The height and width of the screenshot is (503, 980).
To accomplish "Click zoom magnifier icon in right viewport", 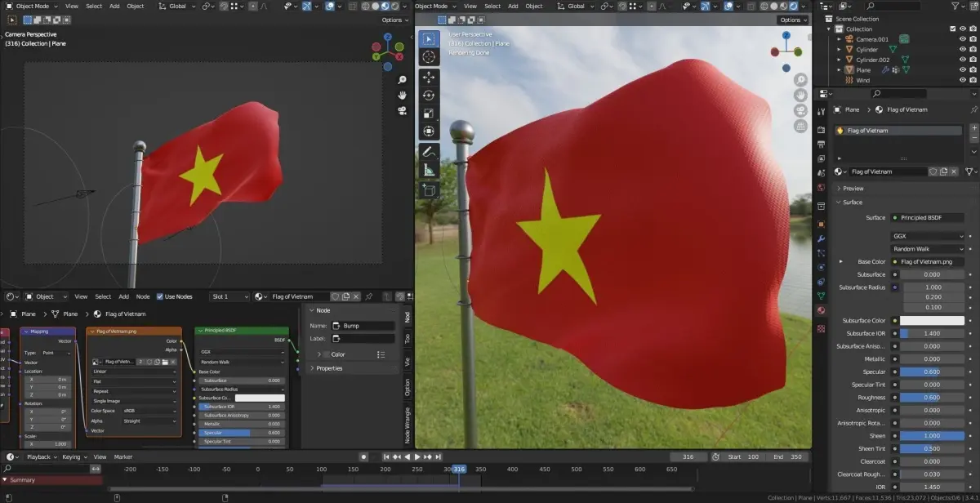I will 800,80.
